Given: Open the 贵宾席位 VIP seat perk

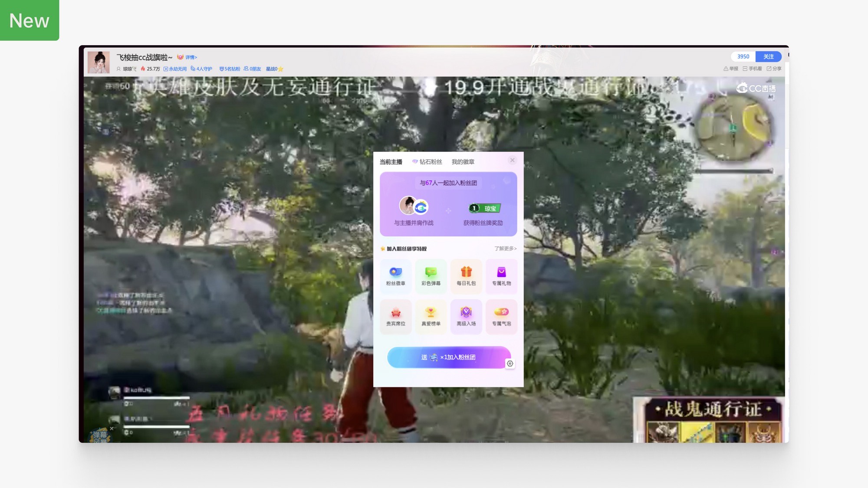Looking at the screenshot, I should [395, 316].
